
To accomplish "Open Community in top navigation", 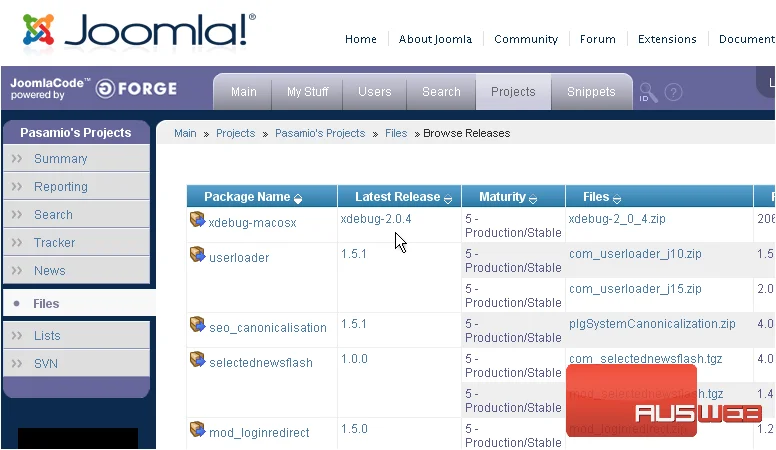I will (526, 39).
